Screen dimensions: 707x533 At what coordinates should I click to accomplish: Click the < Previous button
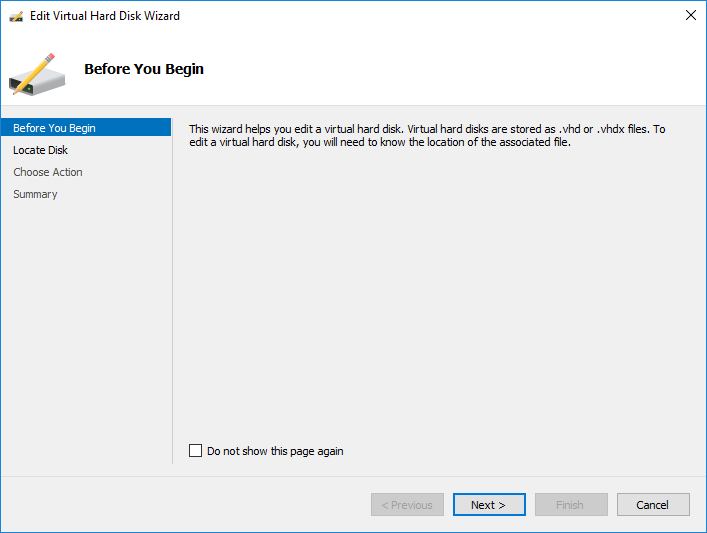407,505
